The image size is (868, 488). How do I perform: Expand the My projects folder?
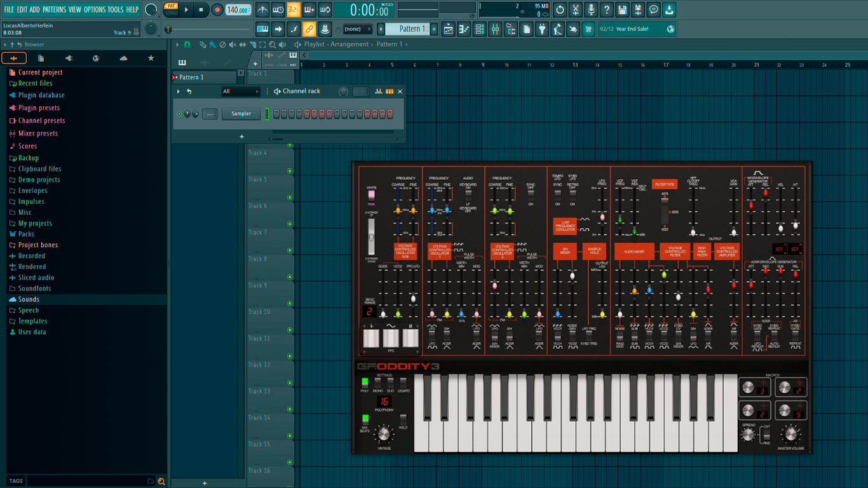(x=35, y=223)
